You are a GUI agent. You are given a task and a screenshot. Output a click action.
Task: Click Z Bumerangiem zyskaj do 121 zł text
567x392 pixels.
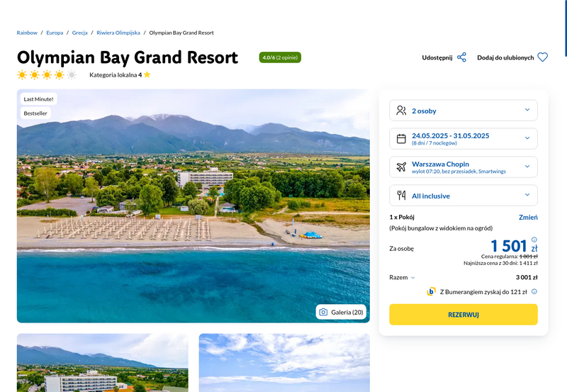pos(483,292)
